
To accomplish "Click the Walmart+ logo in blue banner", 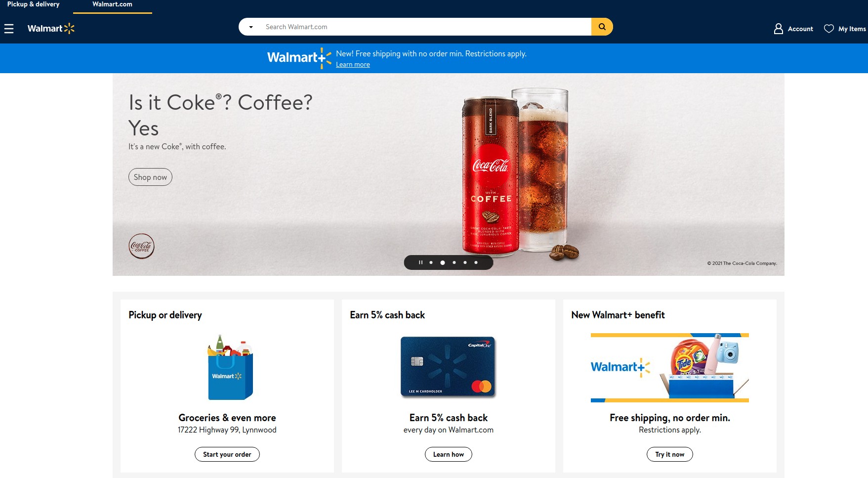I will [x=299, y=58].
